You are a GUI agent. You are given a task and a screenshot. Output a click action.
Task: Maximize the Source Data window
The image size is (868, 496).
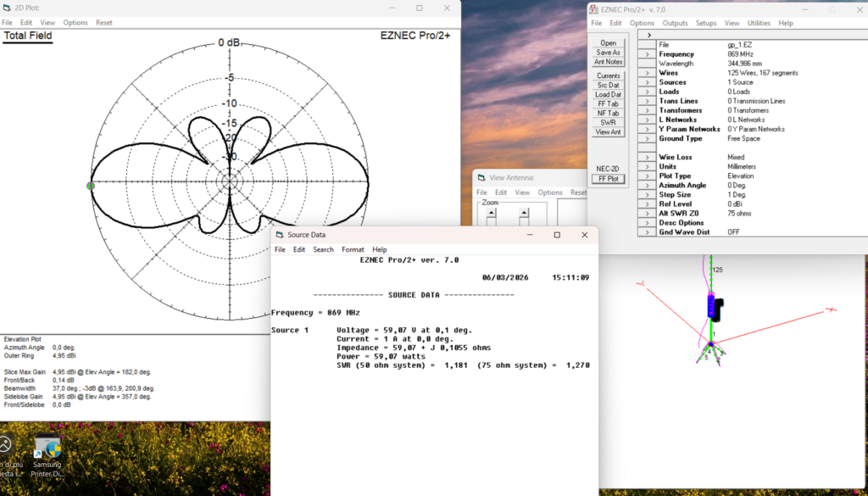point(557,235)
